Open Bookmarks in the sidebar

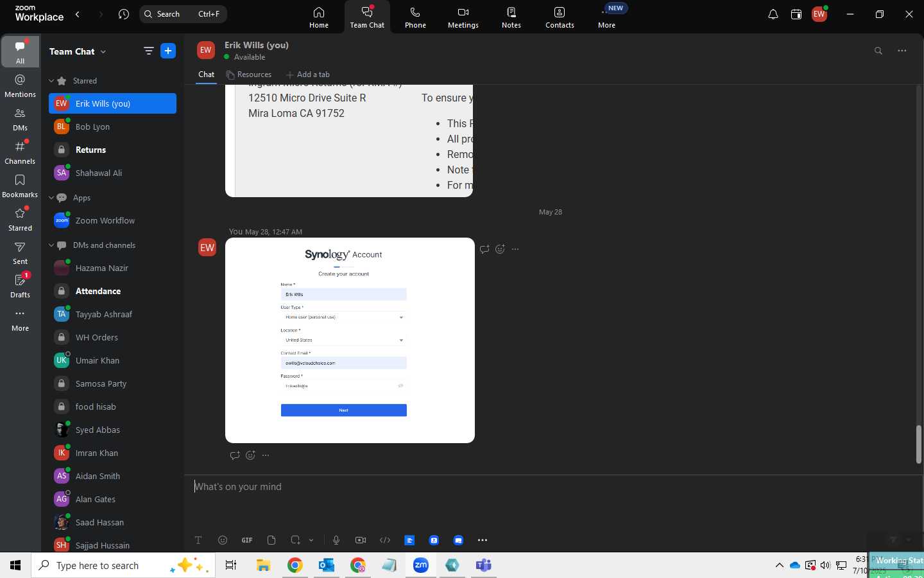point(21,186)
